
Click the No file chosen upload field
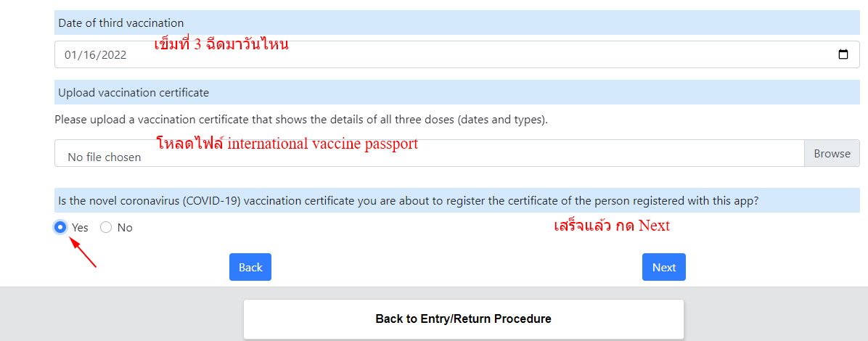[429, 153]
